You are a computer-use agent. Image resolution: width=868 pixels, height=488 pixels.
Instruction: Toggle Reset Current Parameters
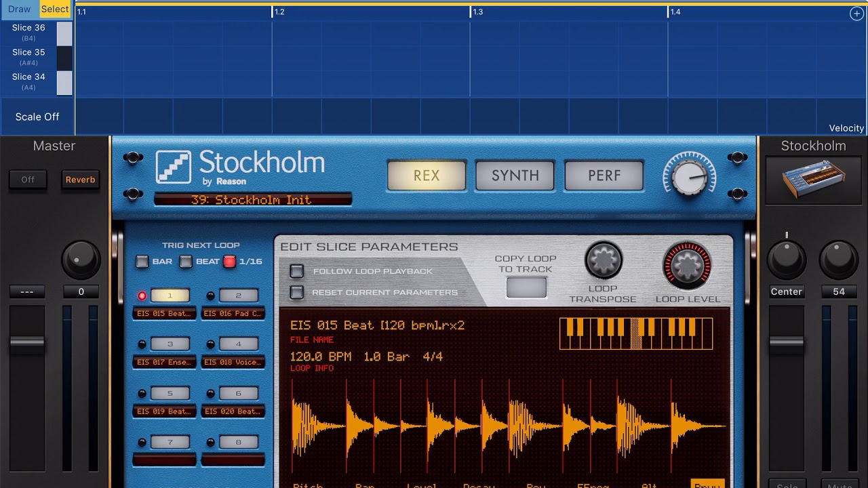(296, 292)
